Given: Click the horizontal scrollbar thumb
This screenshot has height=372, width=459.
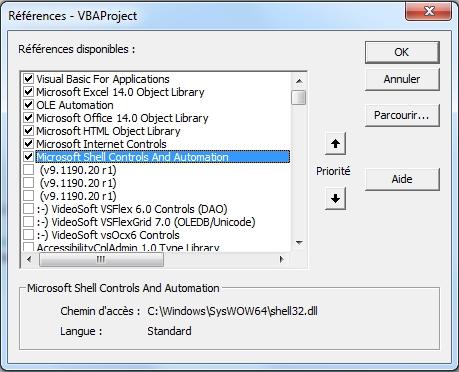Looking at the screenshot, I should click(x=101, y=259).
